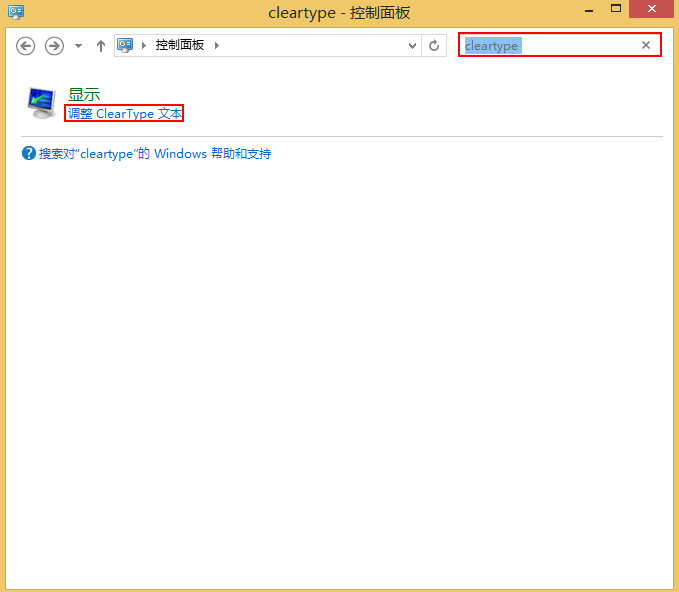679x592 pixels.
Task: Expand root chevron before 控制面板 breadcrumb
Action: pos(144,45)
